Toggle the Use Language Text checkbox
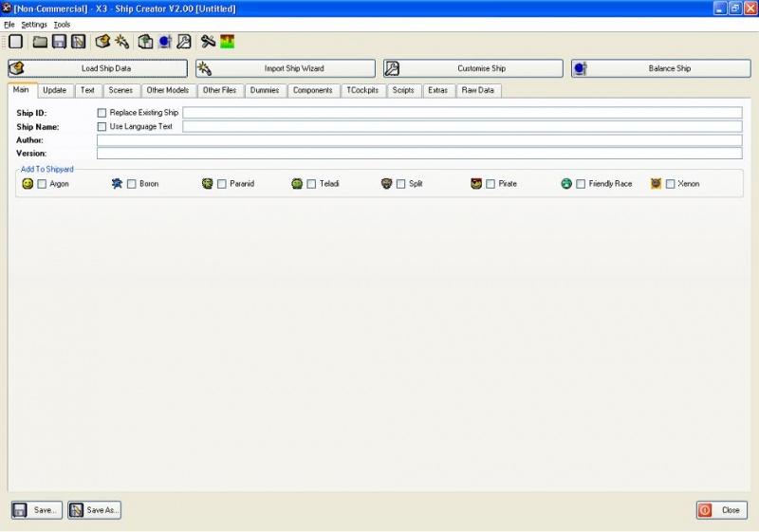 click(102, 126)
